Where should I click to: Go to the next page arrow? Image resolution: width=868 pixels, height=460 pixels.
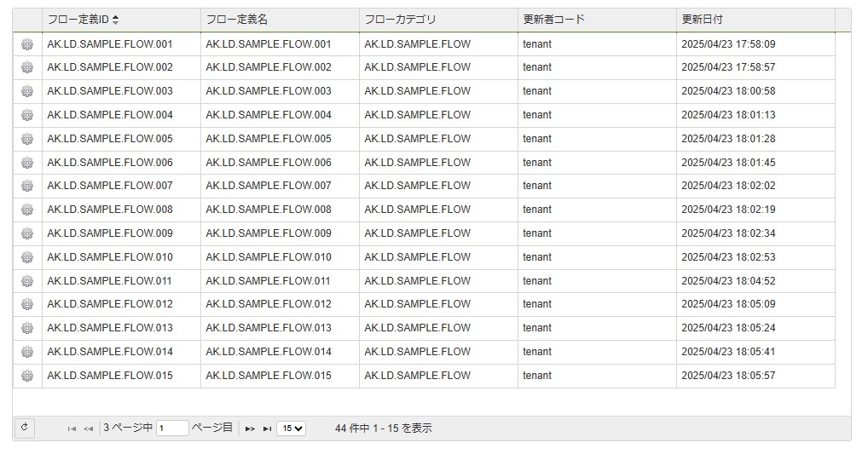pos(250,428)
